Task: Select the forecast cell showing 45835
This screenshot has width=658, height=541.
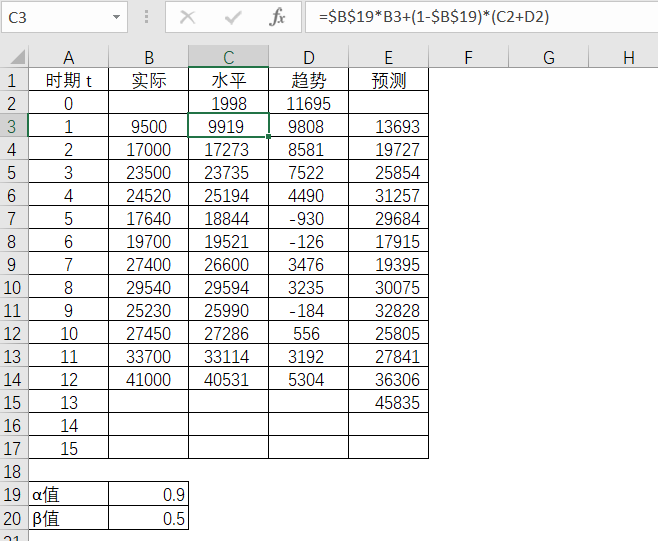Action: [388, 402]
